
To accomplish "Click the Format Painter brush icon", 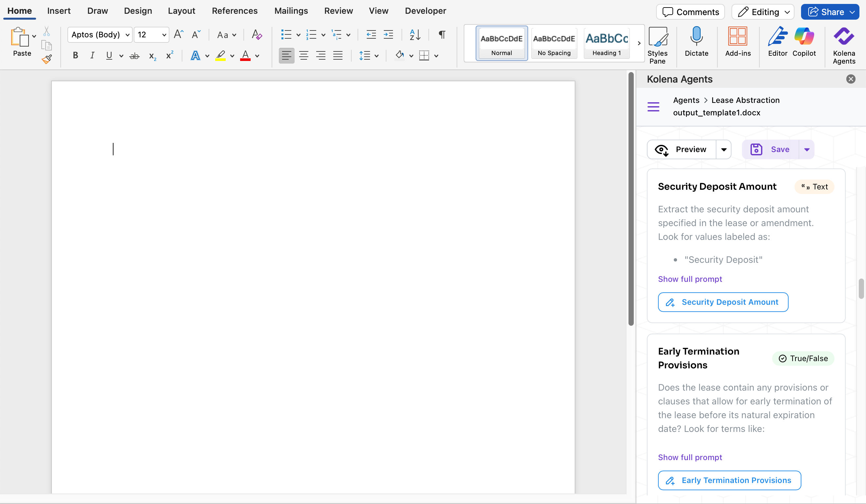I will 47,59.
